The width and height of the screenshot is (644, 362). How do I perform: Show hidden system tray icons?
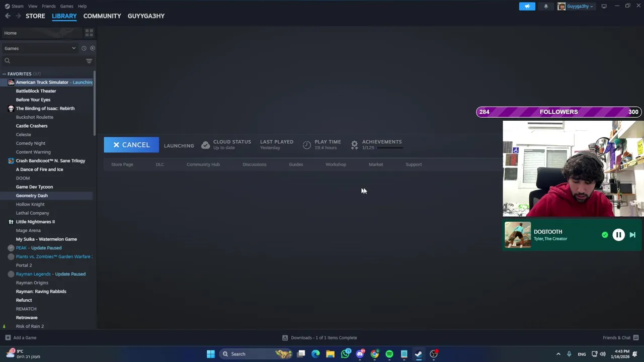click(558, 354)
